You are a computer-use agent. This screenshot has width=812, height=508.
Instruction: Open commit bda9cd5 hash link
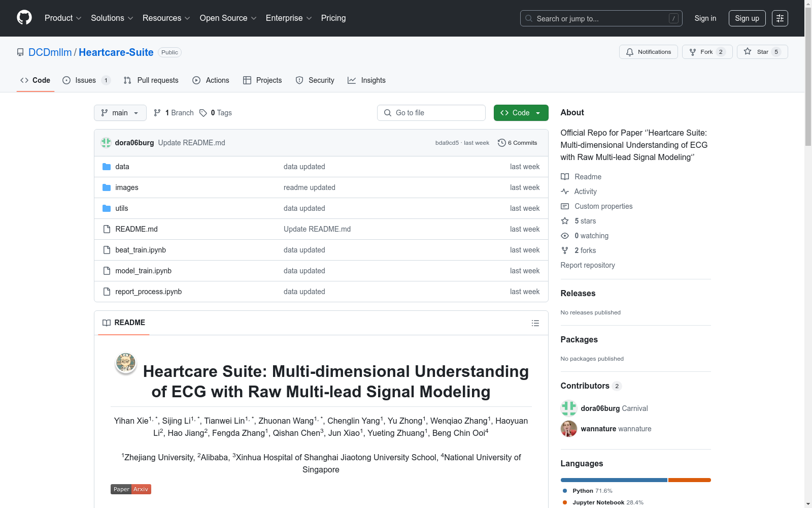pos(447,143)
